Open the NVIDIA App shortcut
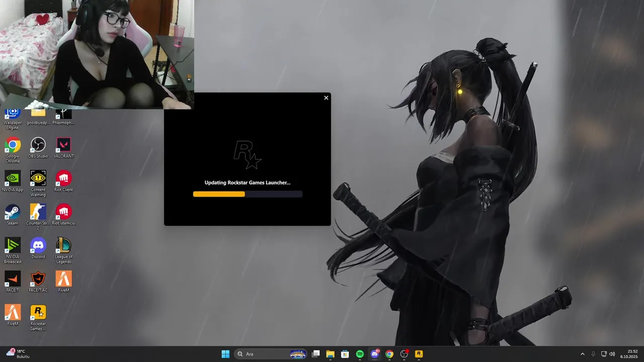 tap(13, 182)
